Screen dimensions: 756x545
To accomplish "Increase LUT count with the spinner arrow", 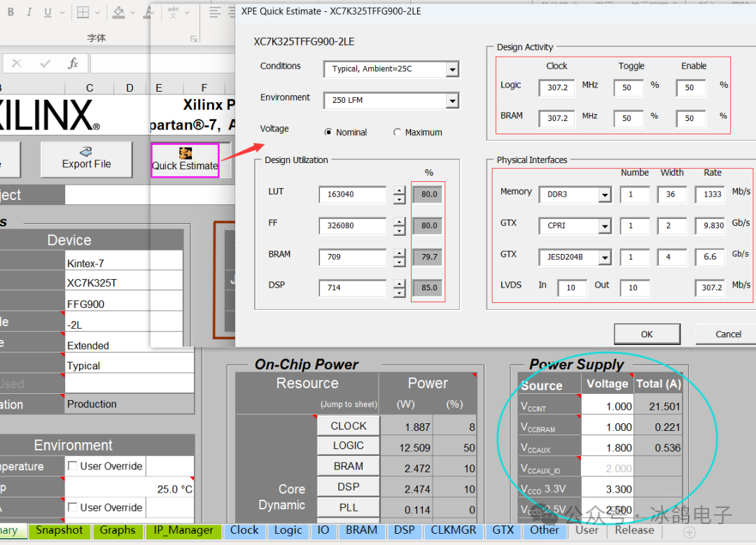I will [399, 190].
